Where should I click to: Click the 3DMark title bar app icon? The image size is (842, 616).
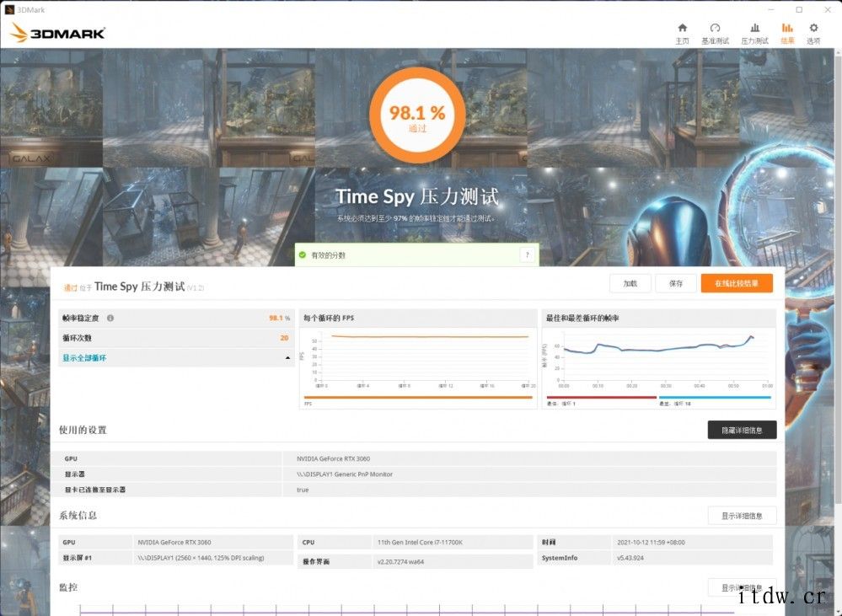(x=9, y=9)
